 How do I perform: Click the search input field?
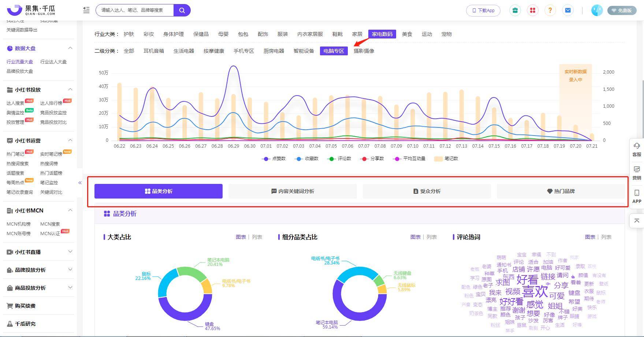point(135,10)
